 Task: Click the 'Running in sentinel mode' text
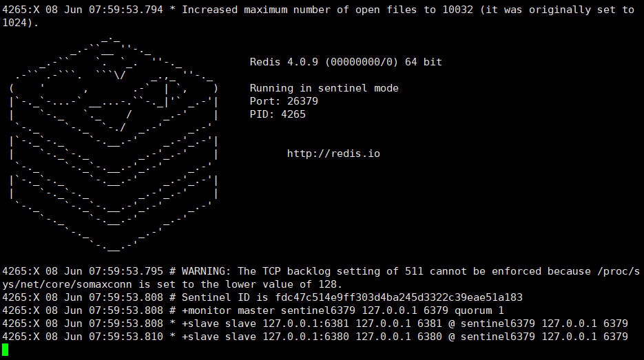point(324,88)
